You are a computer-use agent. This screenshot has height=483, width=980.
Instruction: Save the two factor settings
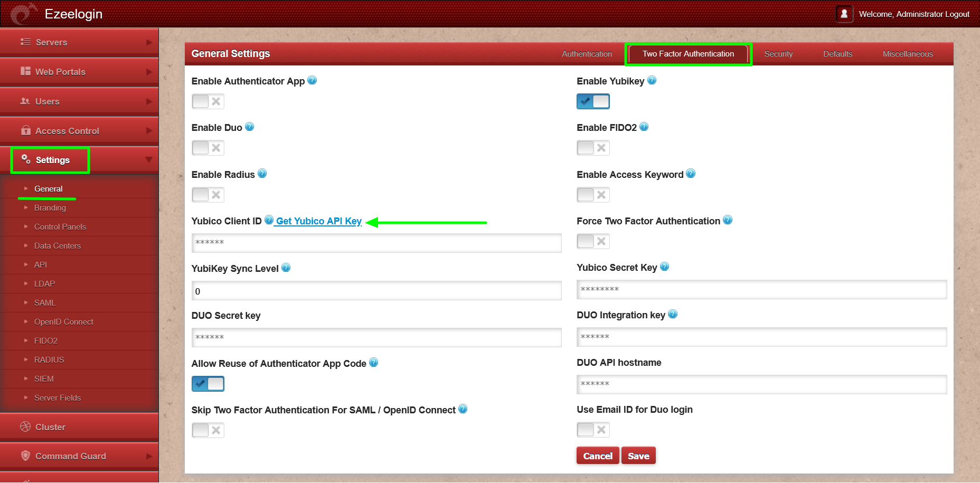click(638, 456)
